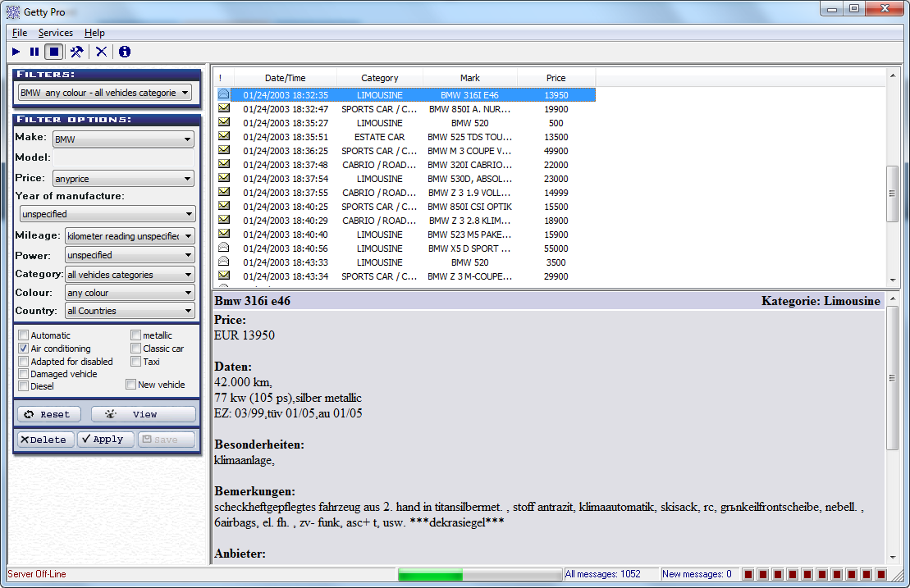Check the Damaged vehicle box
The height and width of the screenshot is (588, 910).
pos(23,374)
